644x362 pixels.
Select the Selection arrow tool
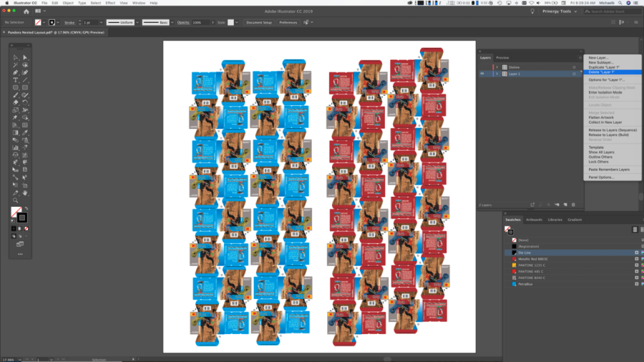click(x=16, y=57)
